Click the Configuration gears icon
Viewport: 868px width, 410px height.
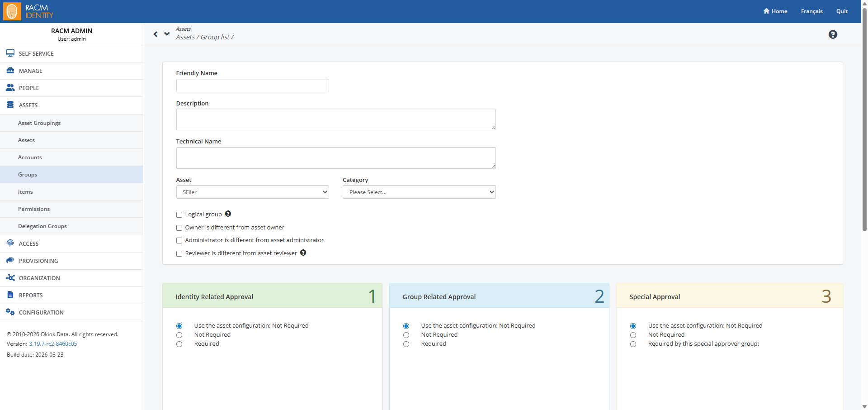click(10, 312)
